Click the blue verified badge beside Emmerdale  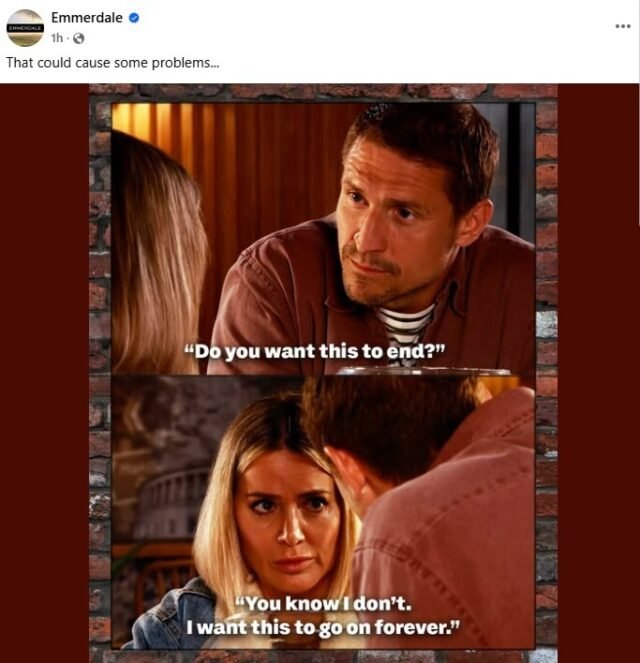click(134, 18)
